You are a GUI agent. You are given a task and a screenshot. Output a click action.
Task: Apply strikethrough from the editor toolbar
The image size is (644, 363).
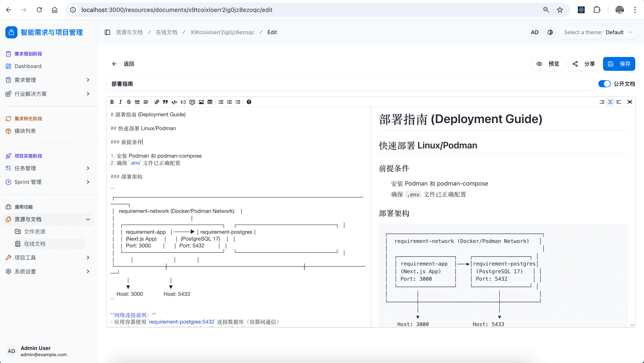129,102
